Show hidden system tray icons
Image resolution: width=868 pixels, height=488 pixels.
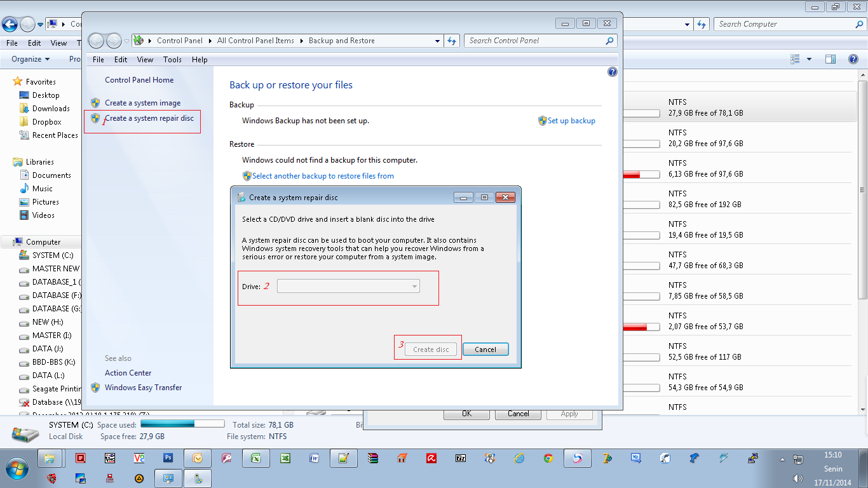coord(782,459)
